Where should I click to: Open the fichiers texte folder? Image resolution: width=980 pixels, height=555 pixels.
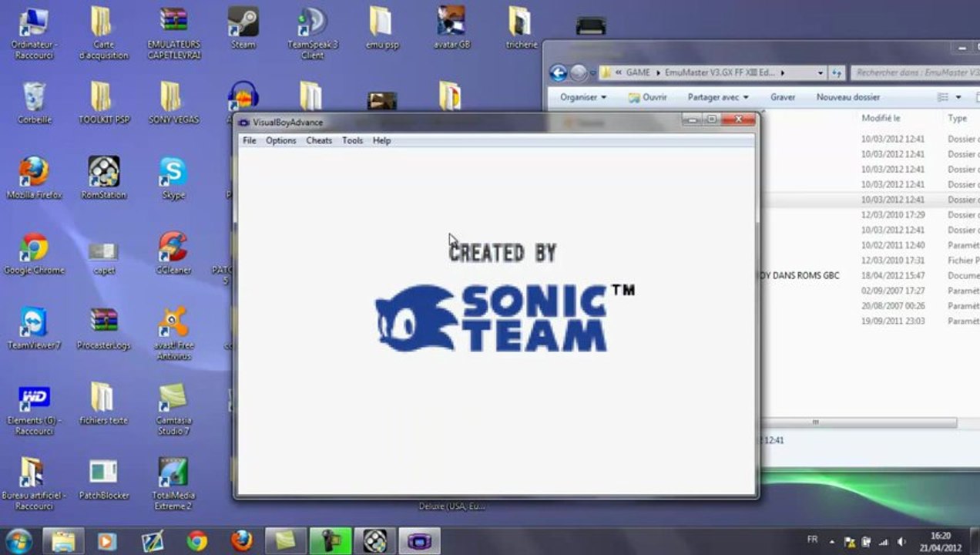point(103,405)
